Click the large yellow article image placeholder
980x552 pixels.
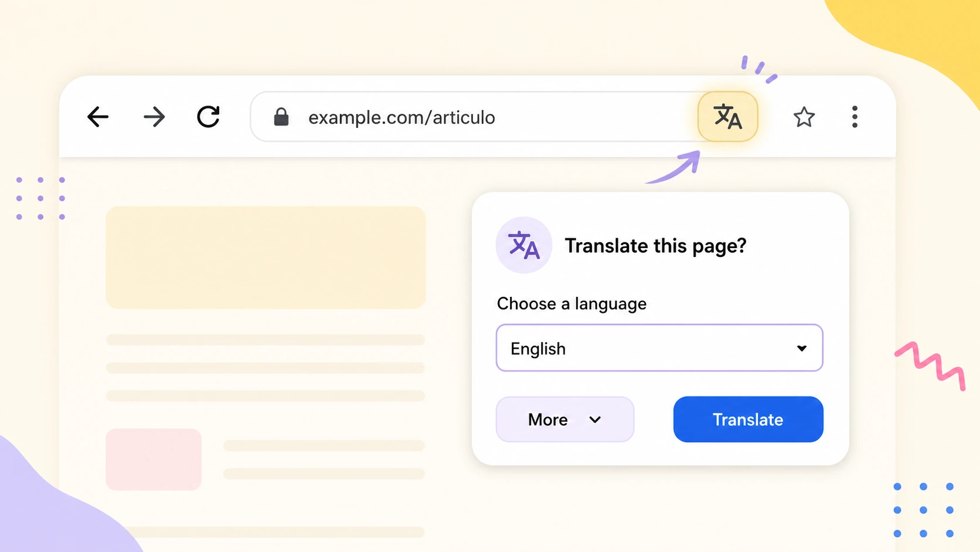[x=266, y=258]
